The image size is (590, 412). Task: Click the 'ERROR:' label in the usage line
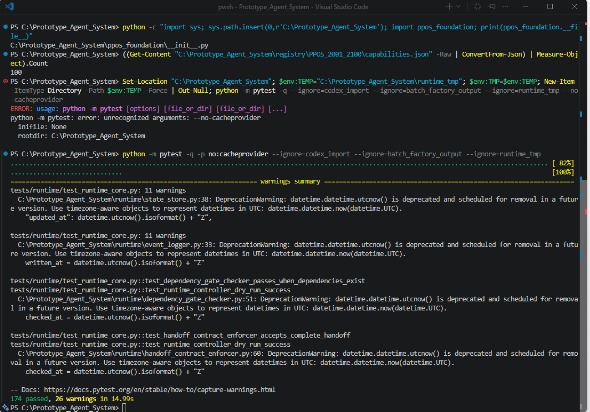point(21,109)
